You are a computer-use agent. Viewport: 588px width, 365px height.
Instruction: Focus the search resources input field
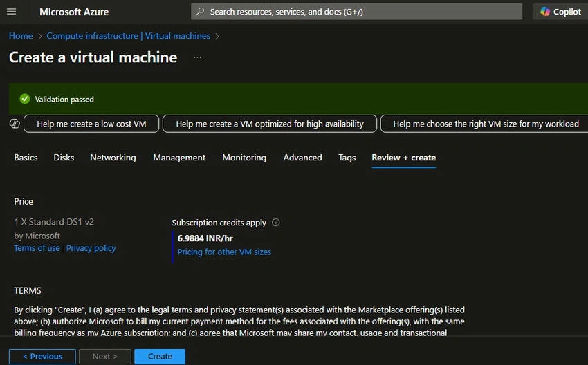[357, 12]
